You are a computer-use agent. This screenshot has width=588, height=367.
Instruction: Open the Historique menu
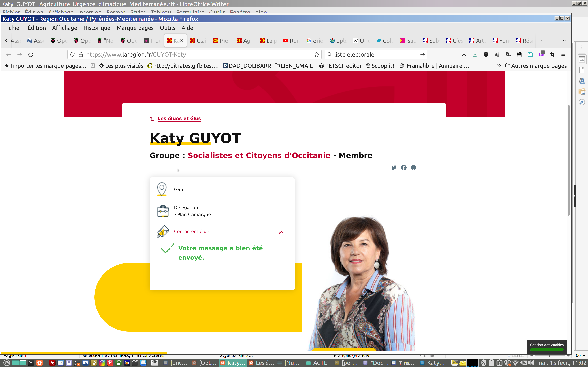[97, 28]
